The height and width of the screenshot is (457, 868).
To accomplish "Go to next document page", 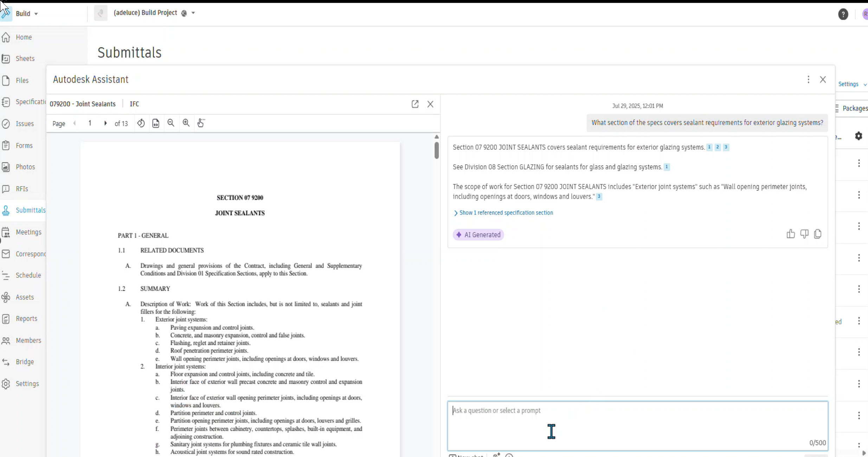I will [105, 123].
